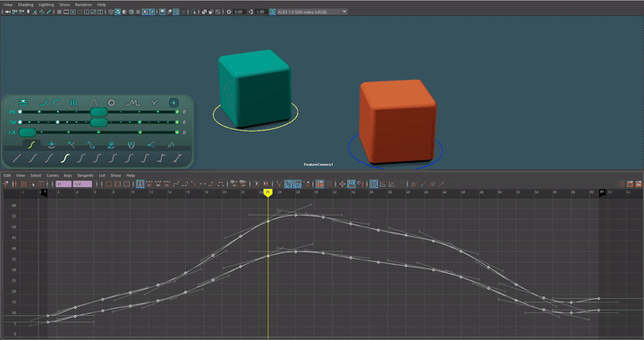Open the Graph Editor Curves menu
This screenshot has width=644, height=340.
[52, 175]
